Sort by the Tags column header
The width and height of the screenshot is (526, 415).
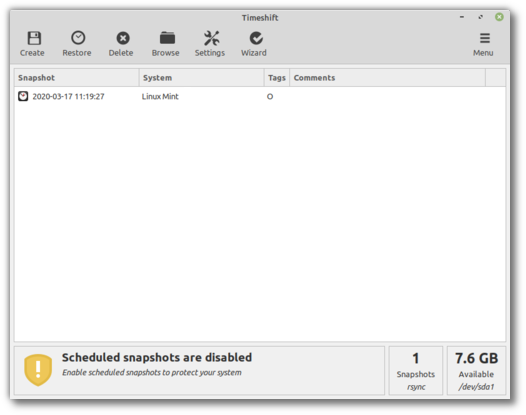pos(277,78)
